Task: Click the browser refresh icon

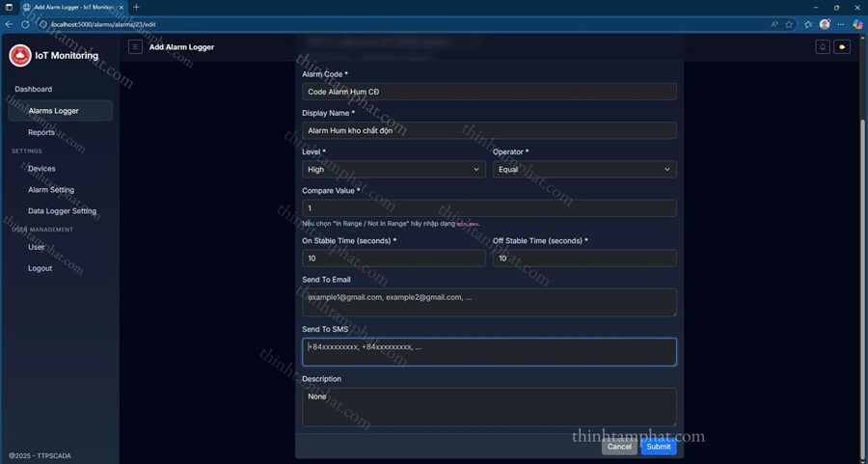Action: point(25,24)
